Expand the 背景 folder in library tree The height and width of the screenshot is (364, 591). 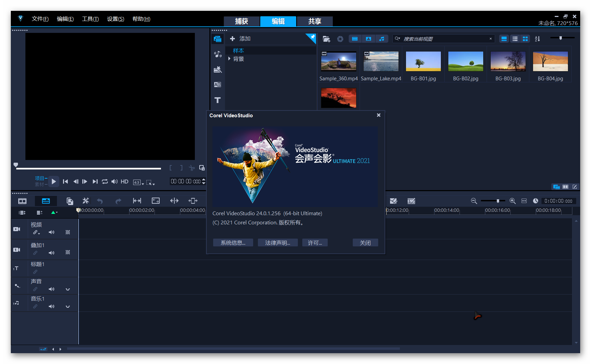(x=229, y=59)
